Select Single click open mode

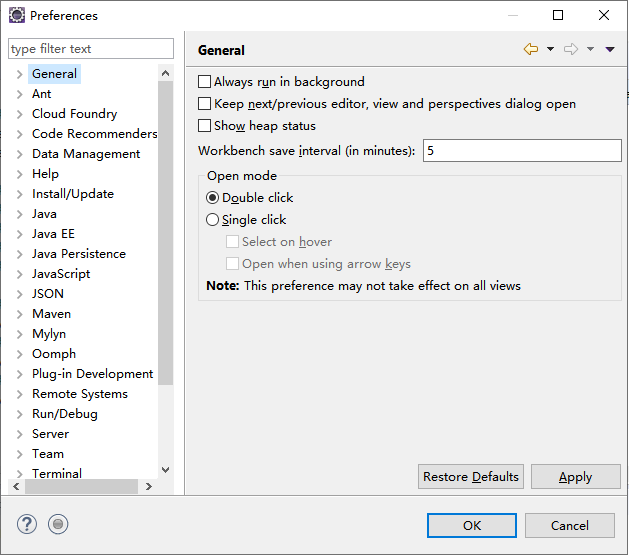point(212,220)
